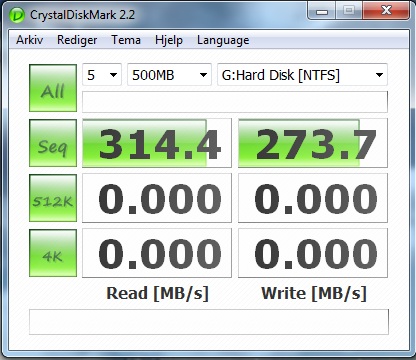The width and height of the screenshot is (416, 360).
Task: Open the Arkiv menu
Action: click(x=29, y=40)
